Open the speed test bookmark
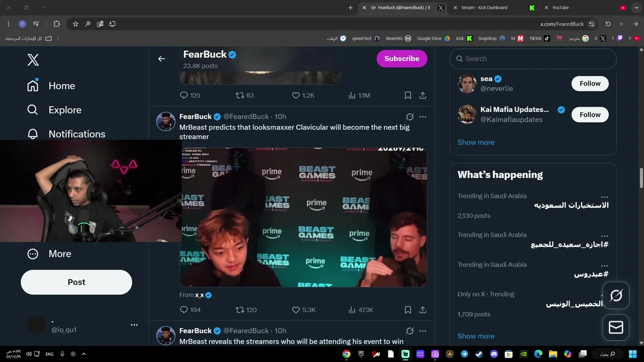The image size is (644, 362). pos(366,38)
